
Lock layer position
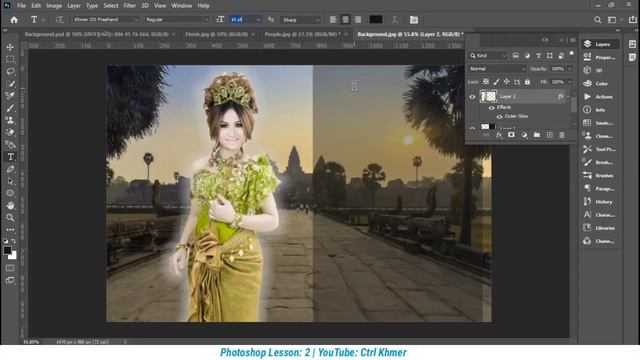point(507,82)
